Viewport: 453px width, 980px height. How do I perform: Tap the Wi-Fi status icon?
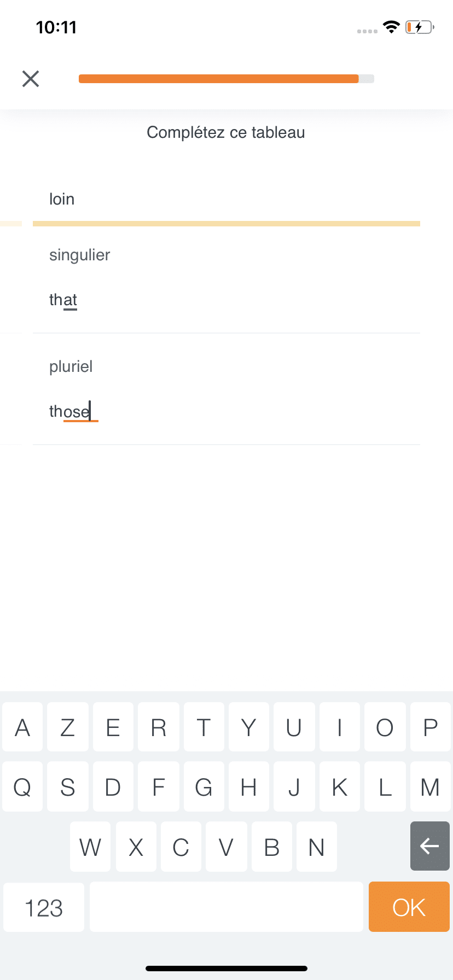tap(392, 27)
